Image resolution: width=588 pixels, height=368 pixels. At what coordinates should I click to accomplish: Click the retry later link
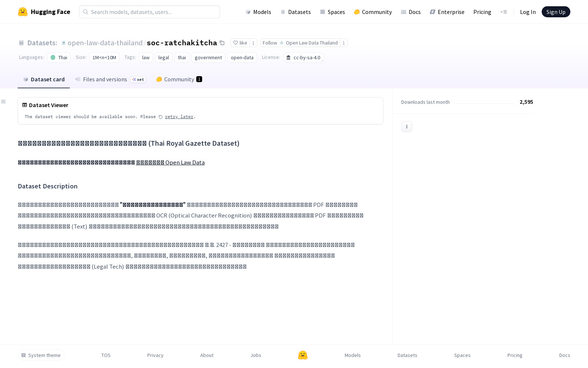point(179,117)
